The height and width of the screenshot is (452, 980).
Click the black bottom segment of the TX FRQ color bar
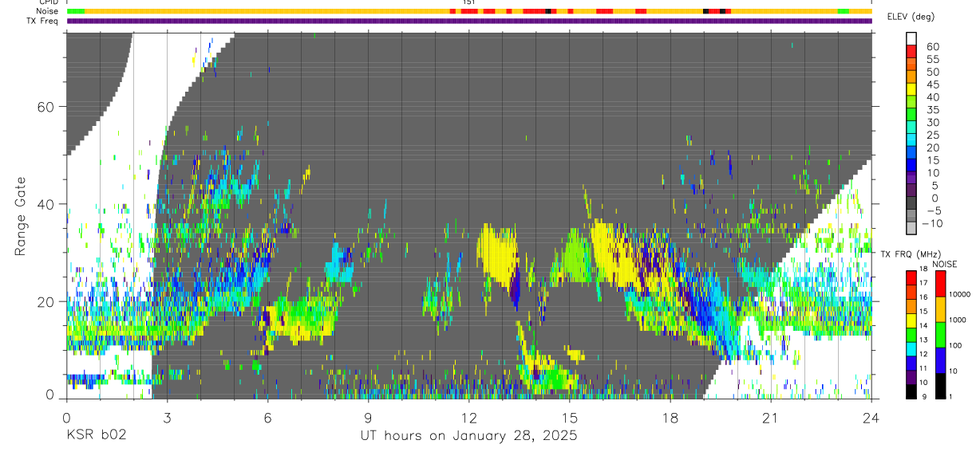(911, 391)
